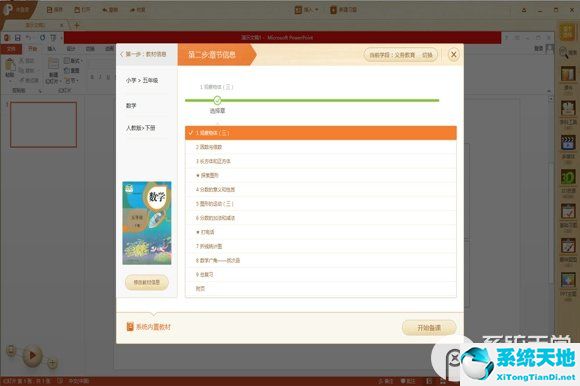Select chapter 5 图形的运动（三）

(x=321, y=204)
